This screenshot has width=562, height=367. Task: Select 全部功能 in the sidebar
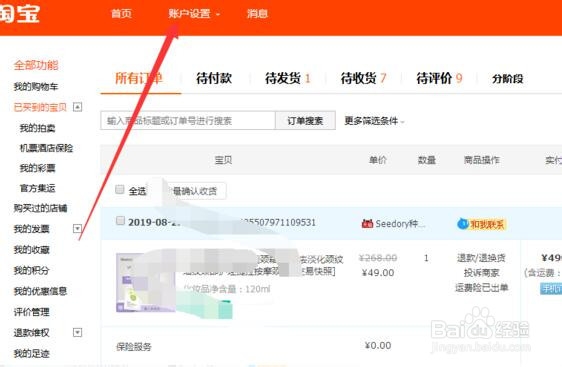(x=36, y=65)
